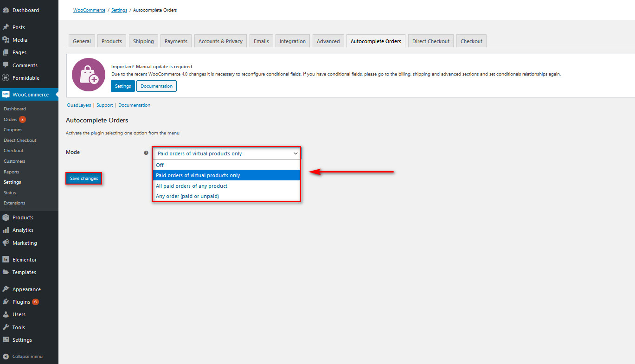Click the Users person icon

tap(6, 314)
